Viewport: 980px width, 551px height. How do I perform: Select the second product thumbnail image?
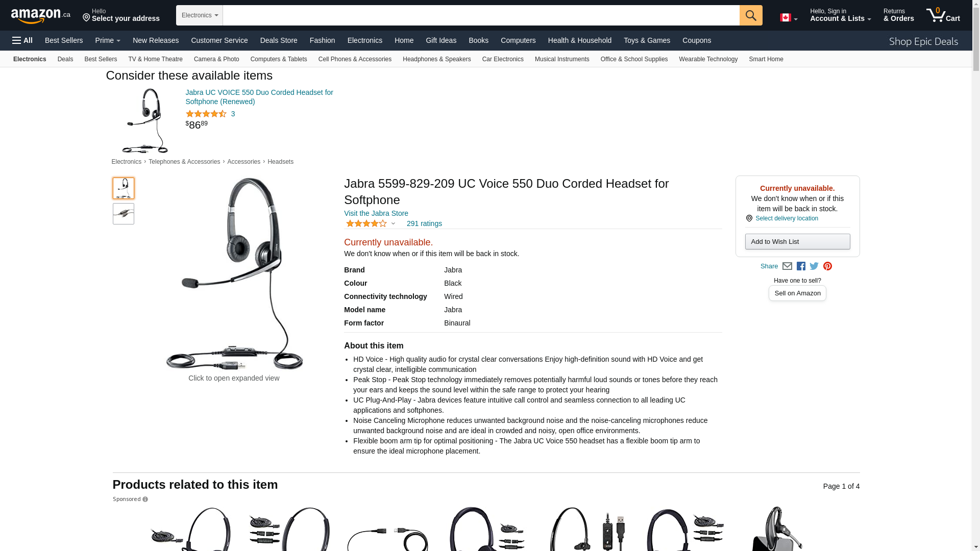pos(124,214)
